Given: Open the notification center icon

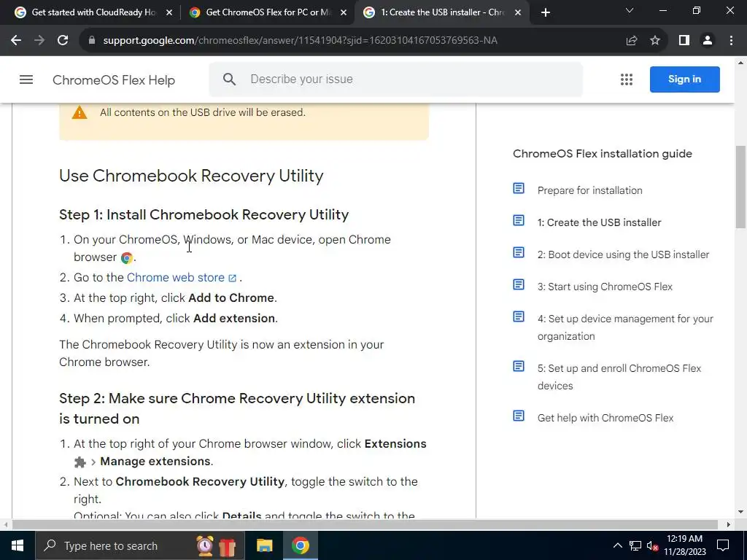Looking at the screenshot, I should pyautogui.click(x=723, y=545).
